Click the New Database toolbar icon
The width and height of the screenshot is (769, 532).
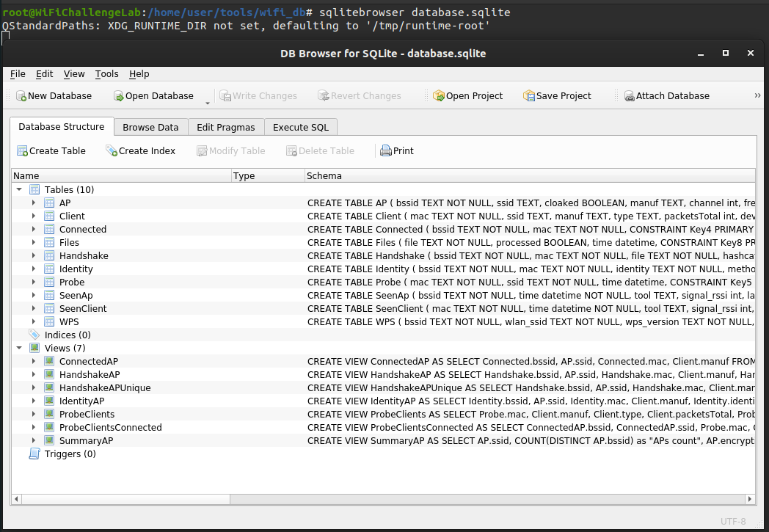click(x=21, y=96)
